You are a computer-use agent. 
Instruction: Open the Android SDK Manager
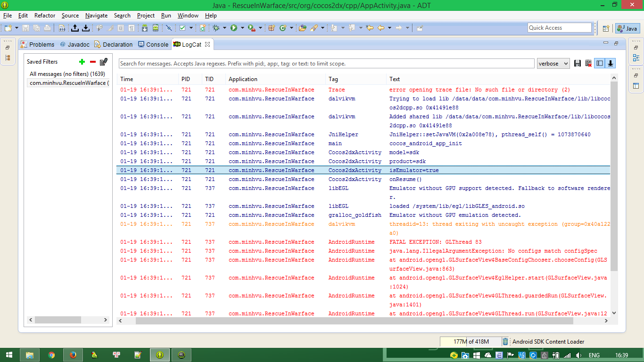145,28
